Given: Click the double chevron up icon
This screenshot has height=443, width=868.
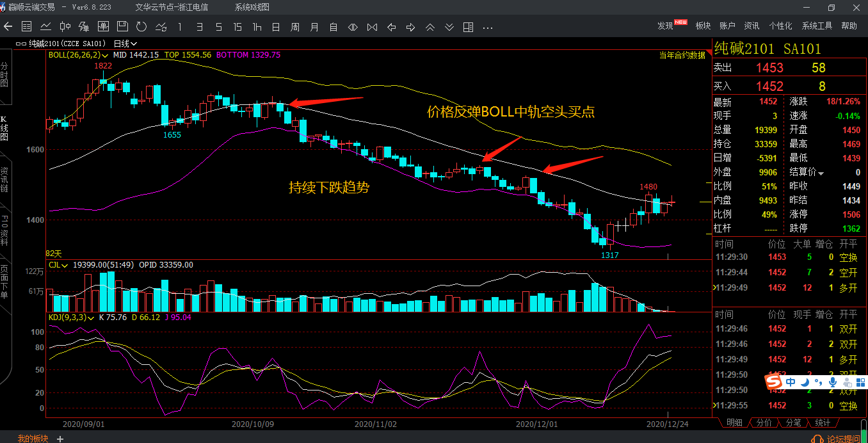Looking at the screenshot, I should point(430,27).
